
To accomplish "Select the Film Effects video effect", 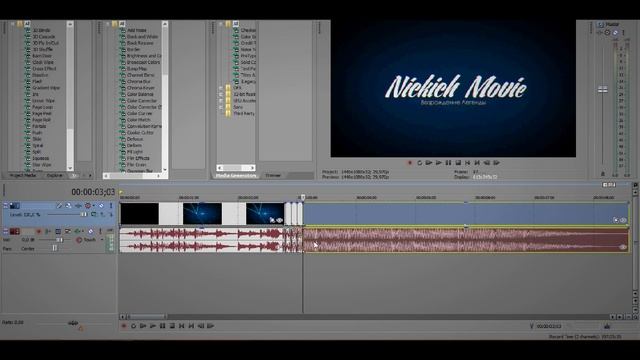I will [x=138, y=158].
